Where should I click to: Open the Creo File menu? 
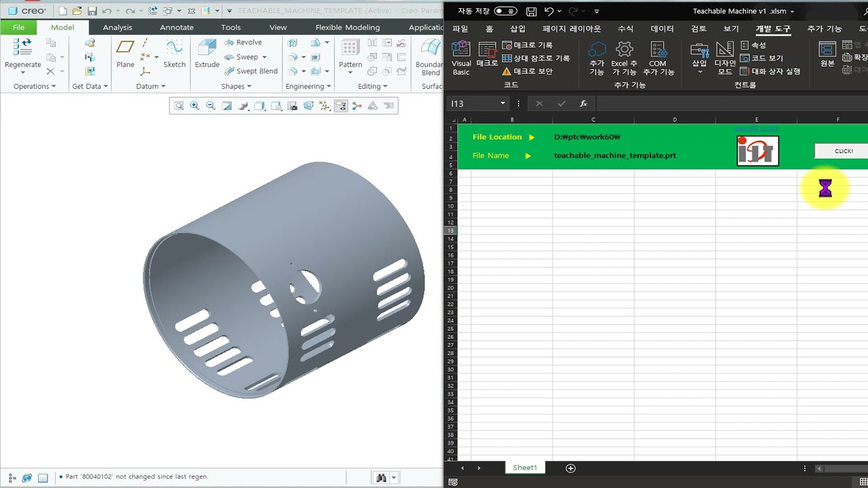[18, 27]
